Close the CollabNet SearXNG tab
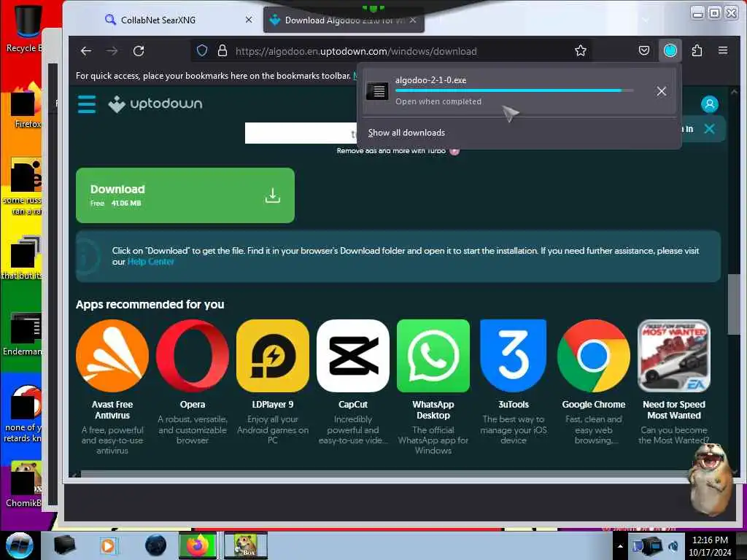The image size is (747, 560). pyautogui.click(x=249, y=20)
